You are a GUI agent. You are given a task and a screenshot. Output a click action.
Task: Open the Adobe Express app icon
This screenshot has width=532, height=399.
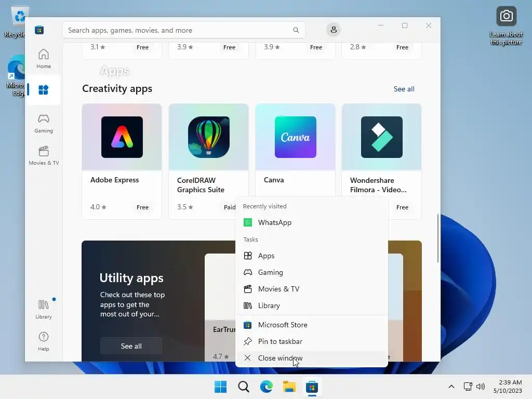pos(122,137)
